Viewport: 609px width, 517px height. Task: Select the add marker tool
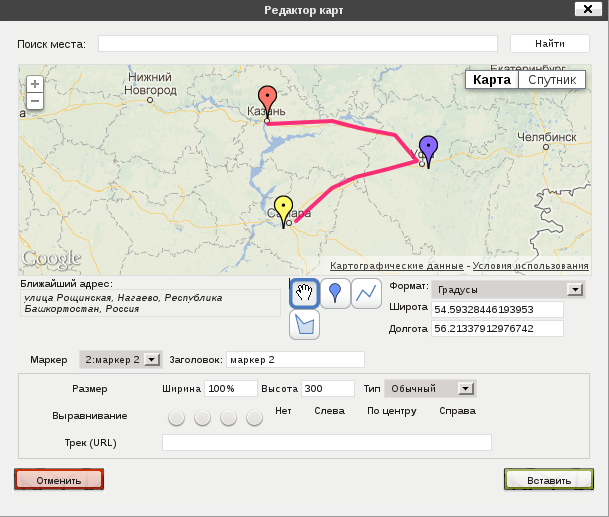(335, 293)
